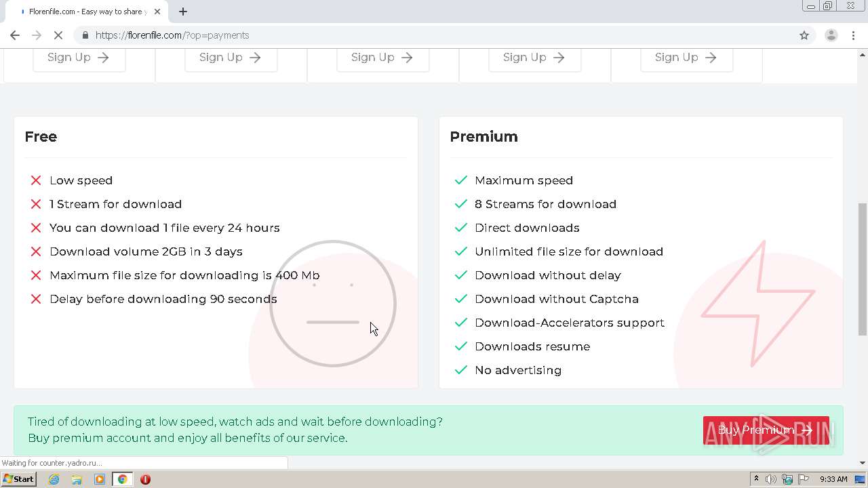
Task: Close the Florenfile.com tab
Action: pyautogui.click(x=157, y=12)
